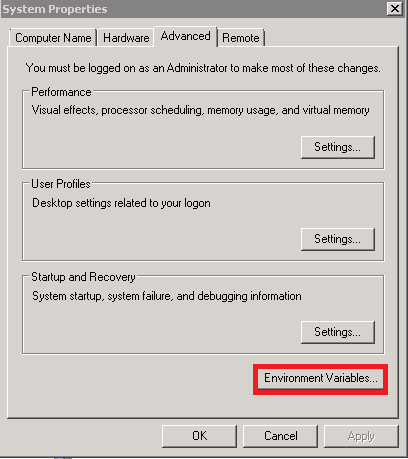Click the Administrator logon notice text
Viewport: 408px width, 459px height.
click(x=203, y=68)
